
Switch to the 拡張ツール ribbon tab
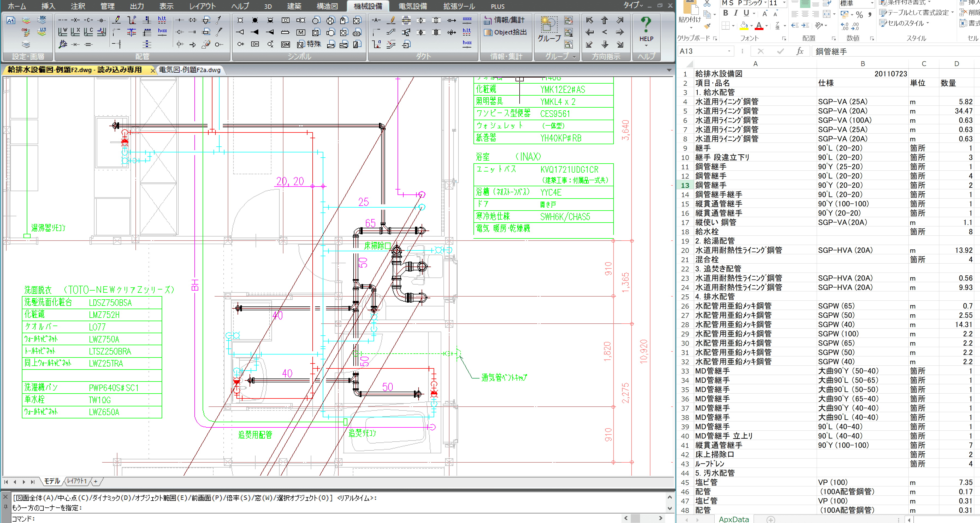(x=459, y=6)
